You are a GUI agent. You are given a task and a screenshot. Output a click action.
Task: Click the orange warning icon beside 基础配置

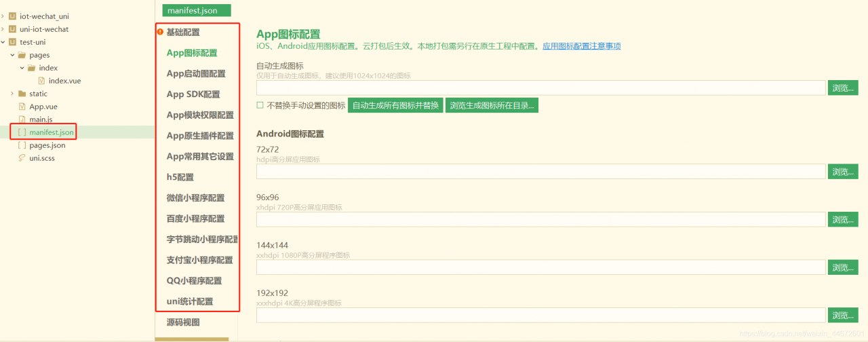[x=160, y=31]
